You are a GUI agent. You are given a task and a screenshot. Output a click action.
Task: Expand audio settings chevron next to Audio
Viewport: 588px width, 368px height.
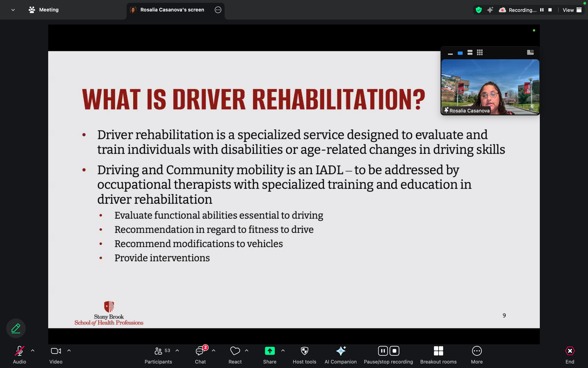[33, 351]
